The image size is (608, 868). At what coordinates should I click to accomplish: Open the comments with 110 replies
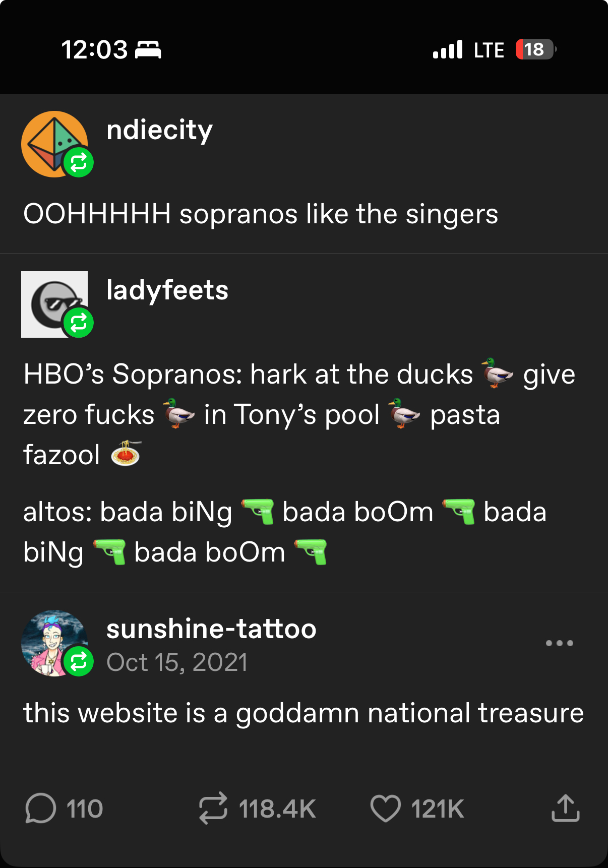[40, 809]
